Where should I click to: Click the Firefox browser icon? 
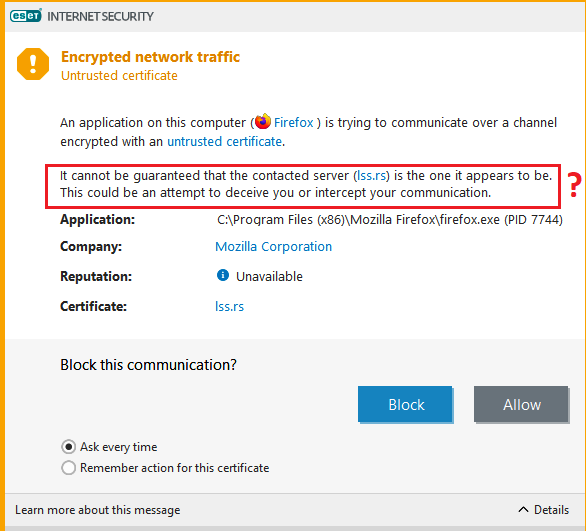[x=263, y=121]
